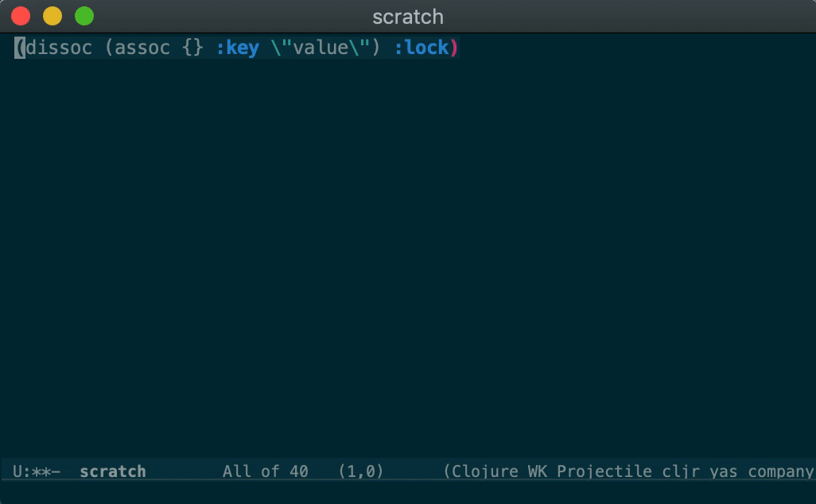
Task: Click the final pink closing parenthesis
Action: point(455,48)
